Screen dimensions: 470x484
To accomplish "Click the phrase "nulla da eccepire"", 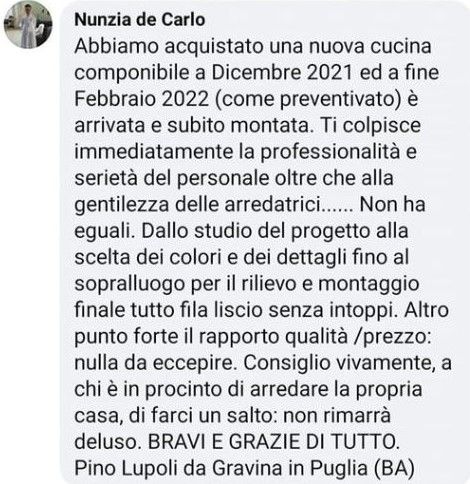I will pos(154,363).
